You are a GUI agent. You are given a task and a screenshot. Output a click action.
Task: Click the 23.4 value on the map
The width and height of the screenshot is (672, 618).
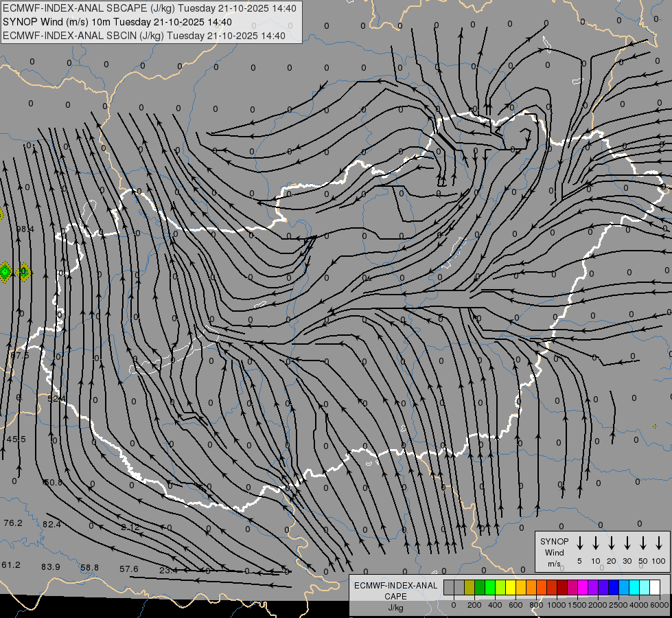point(168,571)
